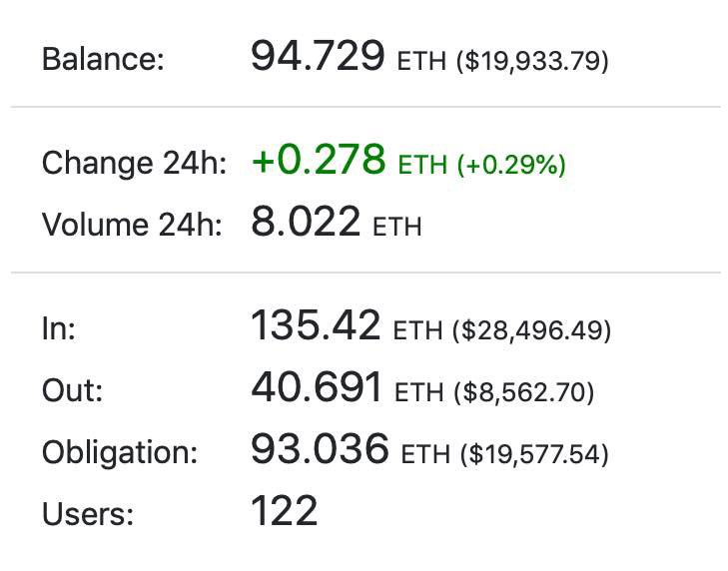
Task: Select the 122 users count
Action: coord(285,511)
